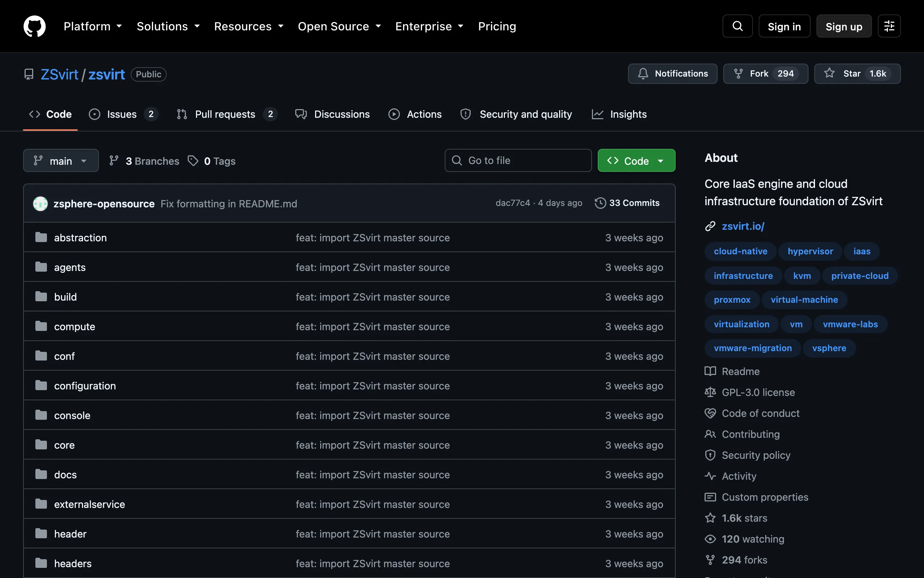Switch to the Pull requests tab
The height and width of the screenshot is (578, 924).
click(x=227, y=114)
